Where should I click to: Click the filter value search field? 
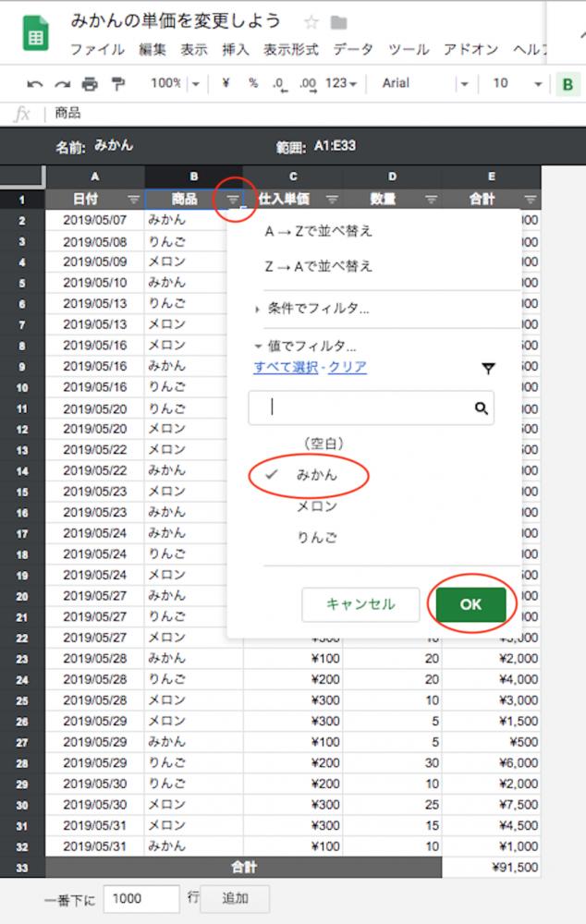365,407
